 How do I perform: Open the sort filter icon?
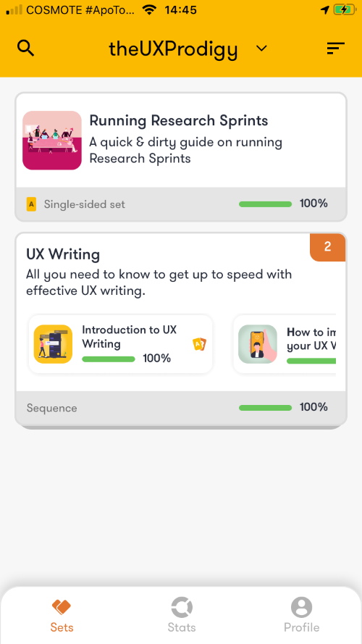[335, 49]
